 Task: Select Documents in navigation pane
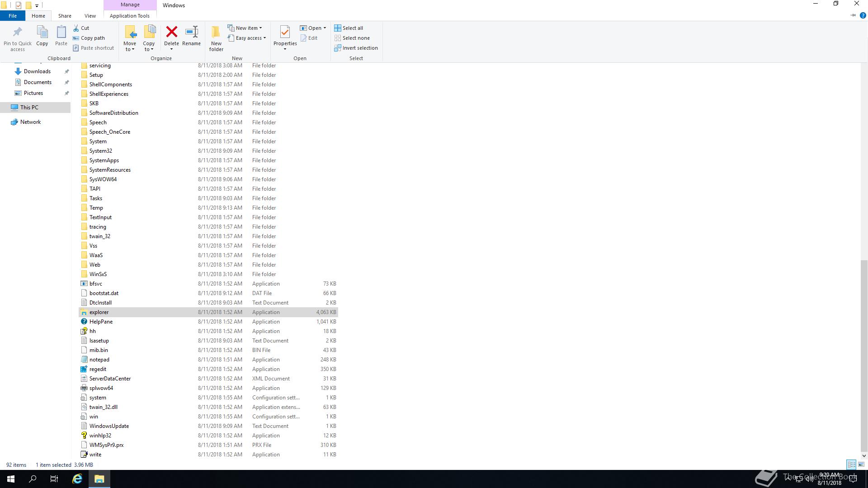click(38, 82)
